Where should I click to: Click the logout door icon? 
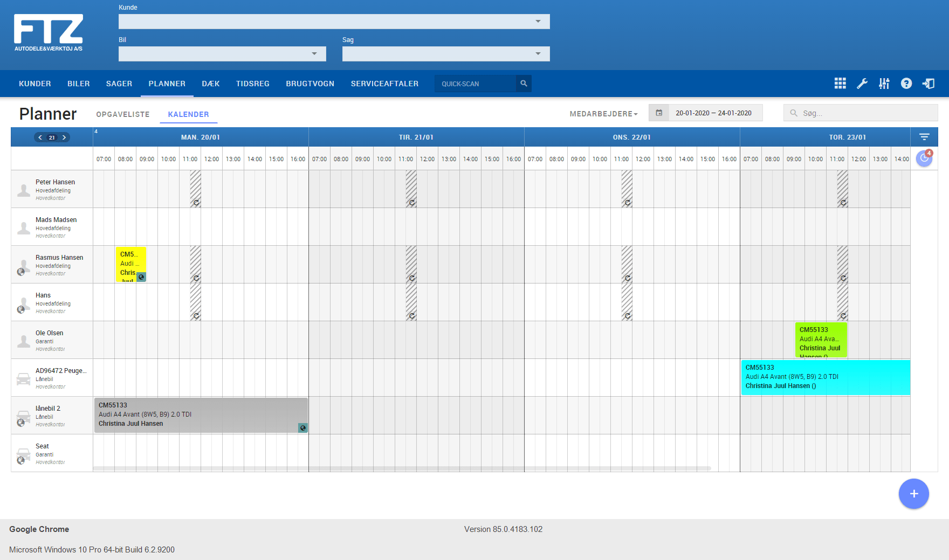coord(929,84)
